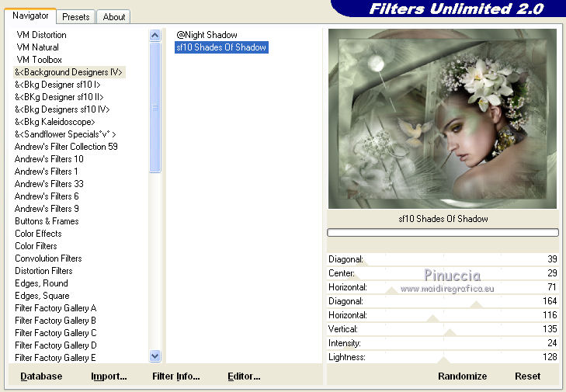Select Filter Factory Gallery B
Viewport: 566px width, 392px height.
55,321
